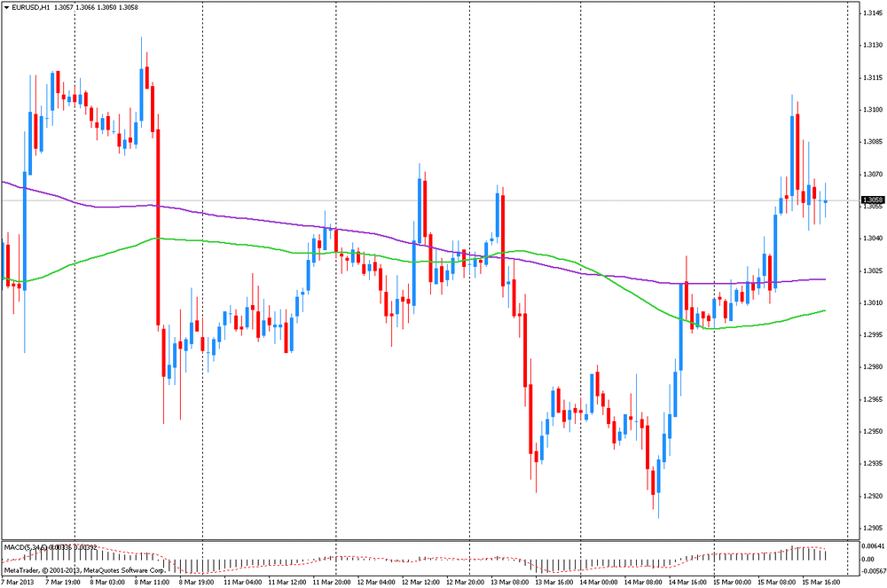Click the 12 Mar 20:00 time label
Image resolution: width=887 pixels, height=588 pixels.
point(465,582)
